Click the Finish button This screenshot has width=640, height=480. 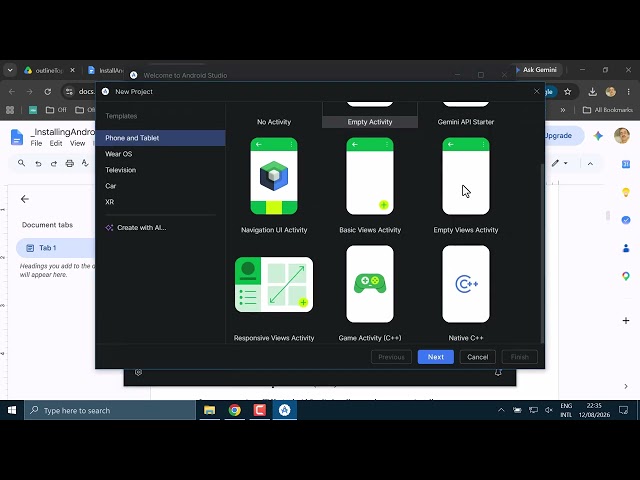520,357
